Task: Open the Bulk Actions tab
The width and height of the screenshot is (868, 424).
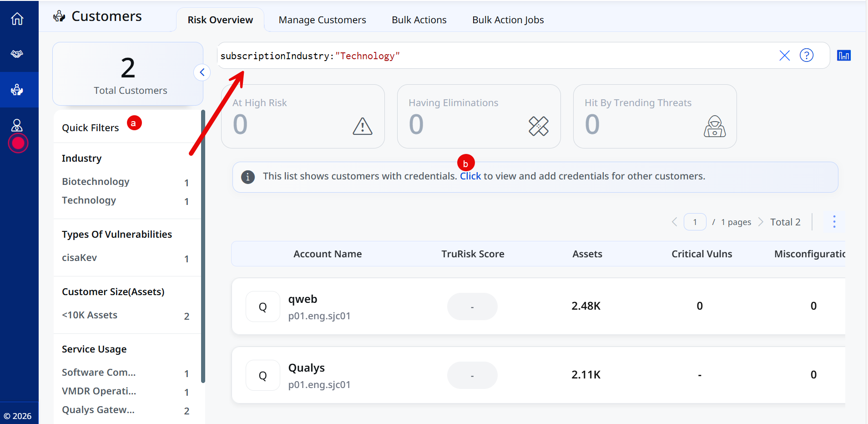Action: pyautogui.click(x=419, y=20)
